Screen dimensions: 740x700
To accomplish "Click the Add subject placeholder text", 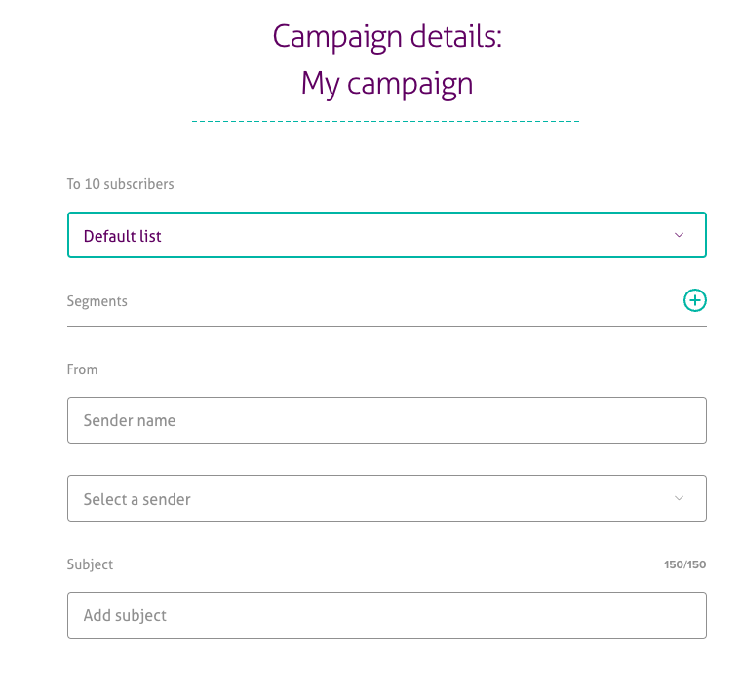I will 125,616.
